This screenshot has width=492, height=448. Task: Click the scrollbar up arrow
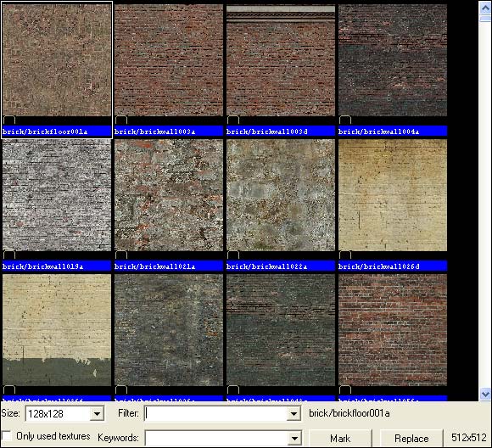coord(485,8)
